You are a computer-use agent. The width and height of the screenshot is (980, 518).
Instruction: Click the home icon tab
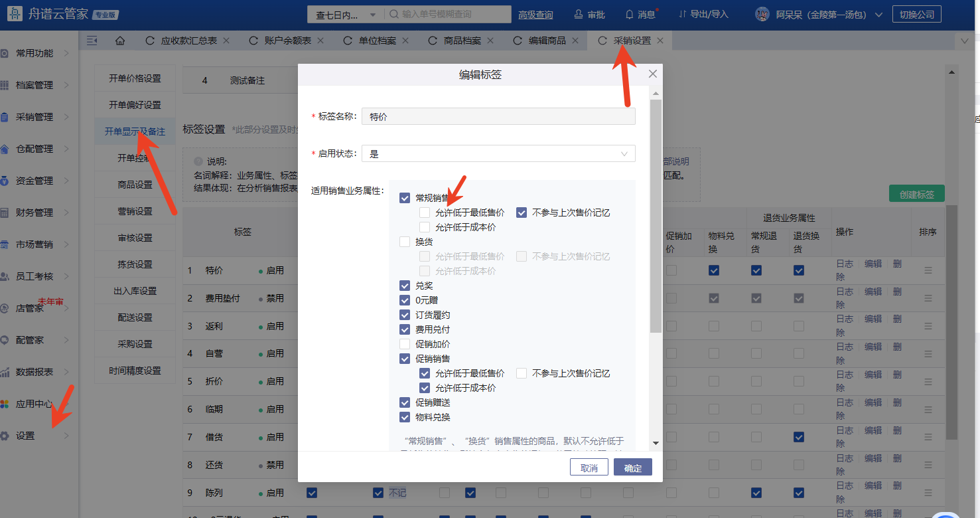(x=120, y=41)
